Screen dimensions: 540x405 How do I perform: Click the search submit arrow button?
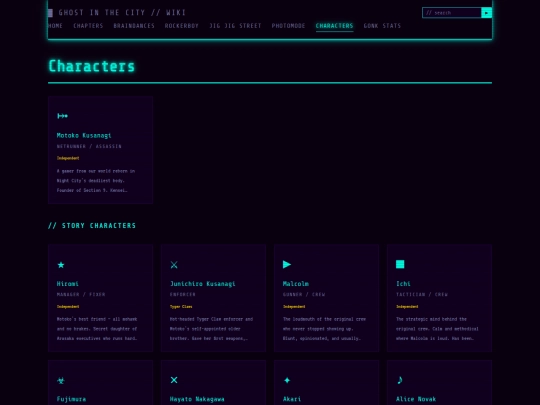click(486, 13)
